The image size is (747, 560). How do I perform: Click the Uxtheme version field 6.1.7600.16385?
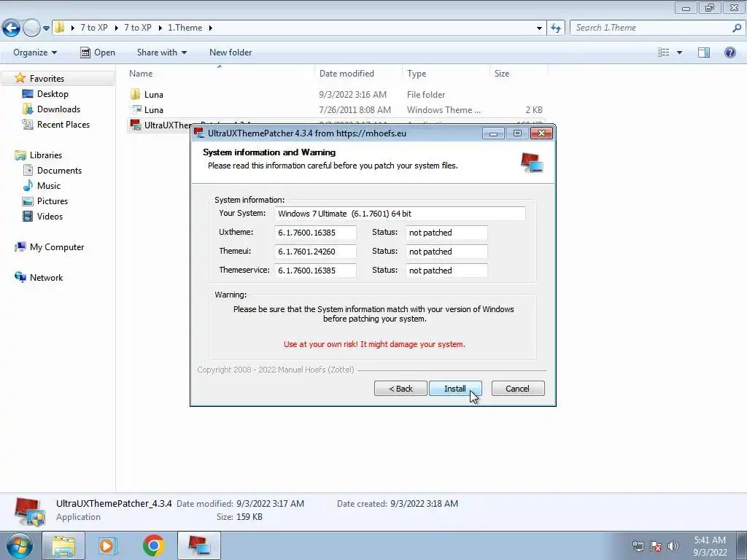click(x=315, y=233)
